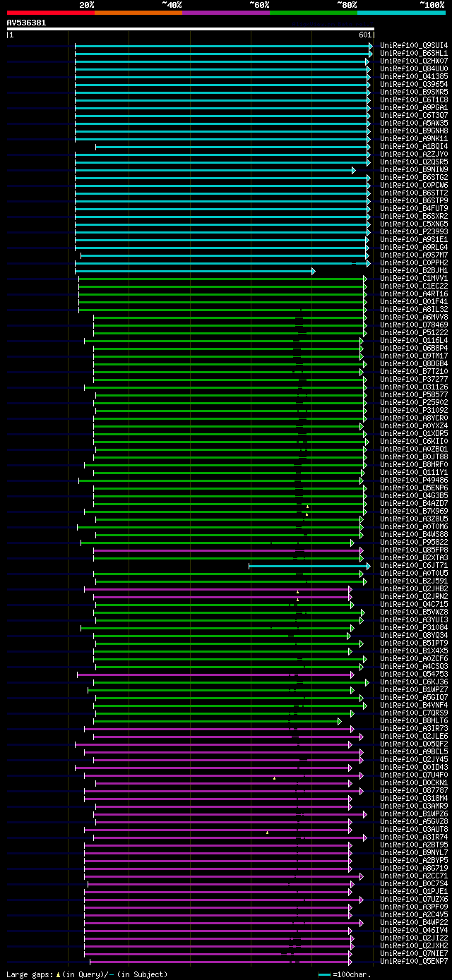Open hit UniRef100_Q2HW07
The image size is (452, 980).
click(414, 61)
